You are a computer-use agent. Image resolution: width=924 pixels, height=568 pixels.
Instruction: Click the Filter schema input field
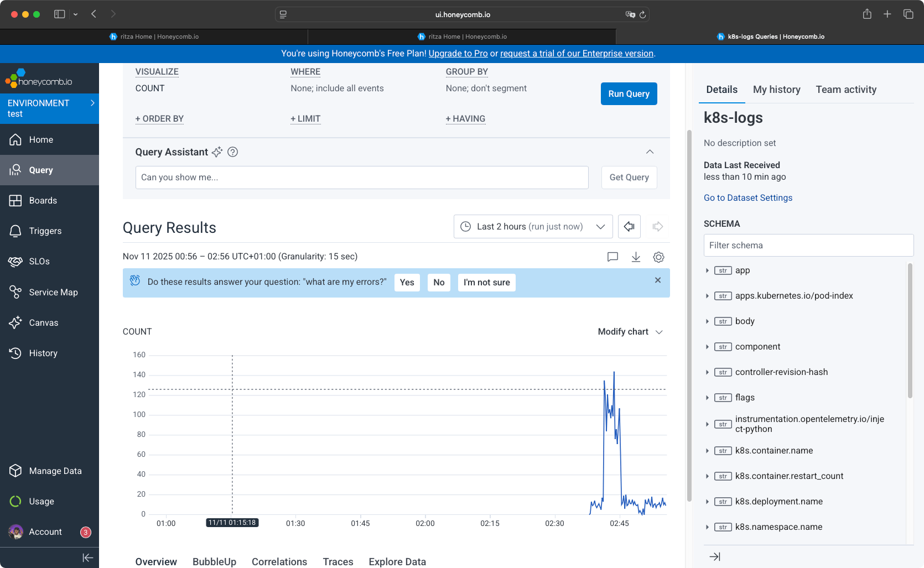808,245
